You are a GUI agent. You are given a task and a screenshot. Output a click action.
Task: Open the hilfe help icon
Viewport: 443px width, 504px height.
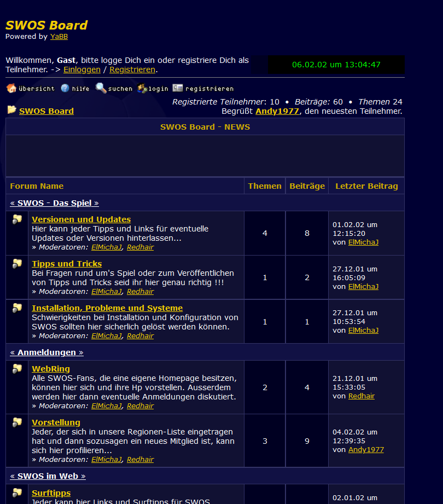click(x=65, y=88)
